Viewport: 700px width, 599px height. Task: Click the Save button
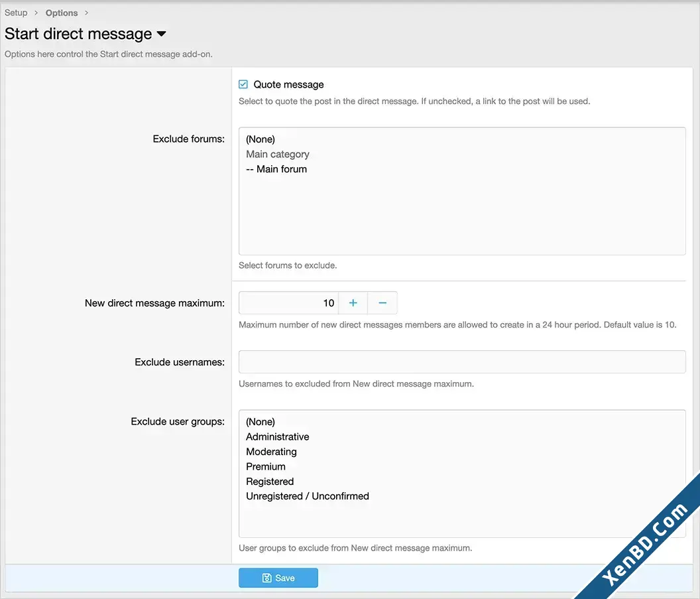(278, 578)
